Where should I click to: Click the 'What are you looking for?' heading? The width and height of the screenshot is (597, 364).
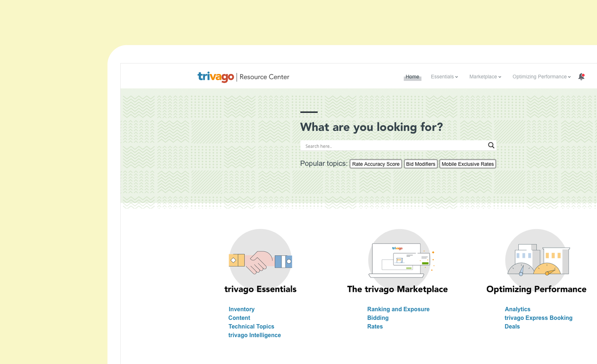[x=371, y=127]
